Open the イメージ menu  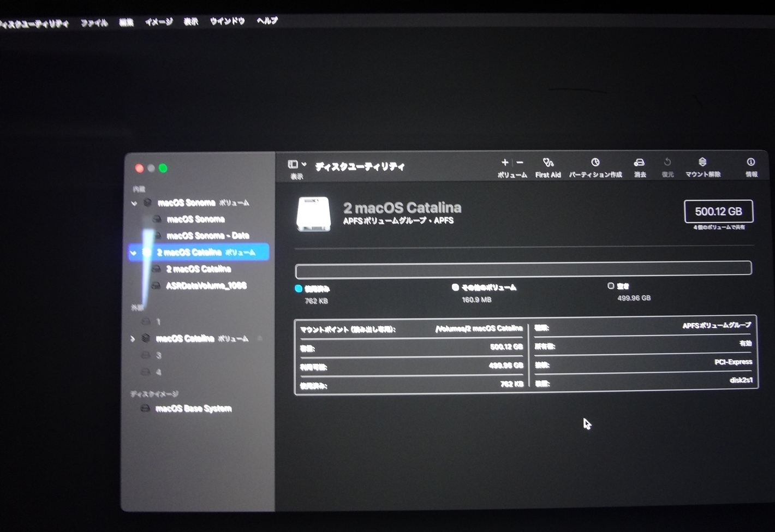pyautogui.click(x=158, y=22)
